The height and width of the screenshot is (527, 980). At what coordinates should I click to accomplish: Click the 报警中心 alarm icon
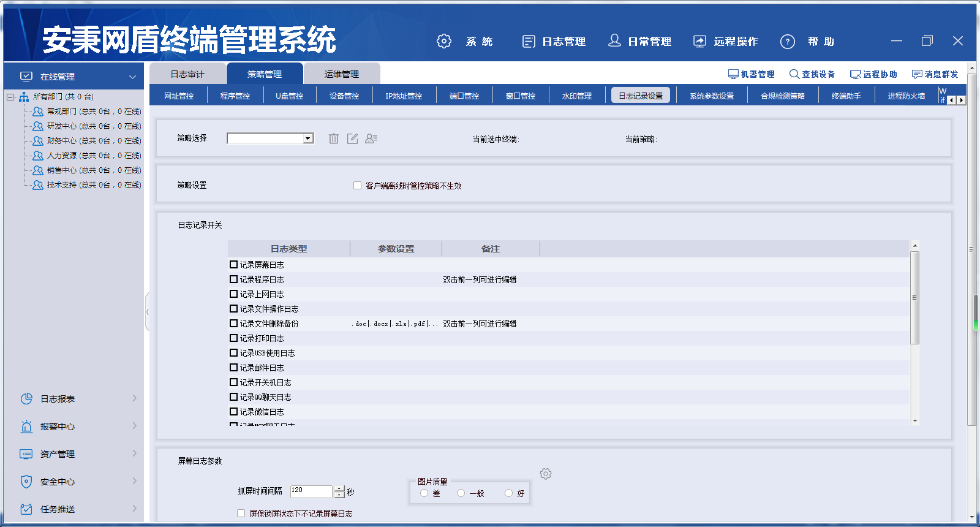(x=26, y=427)
